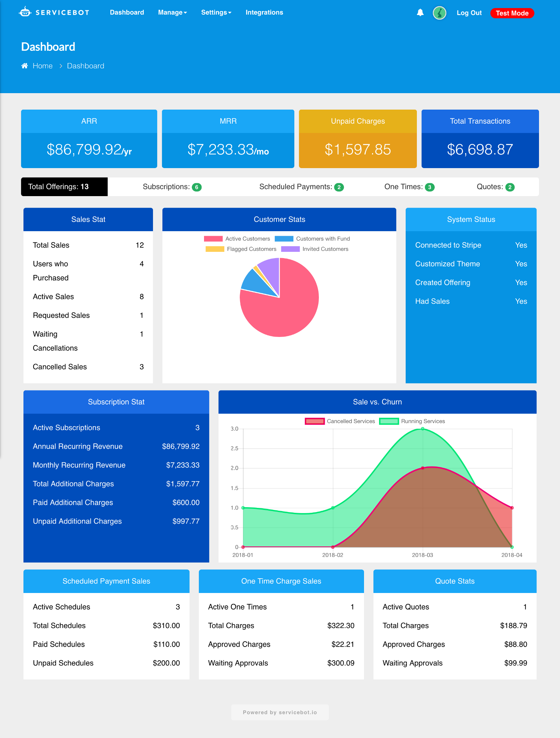This screenshot has width=560, height=738.
Task: Select the One Times offerings tab
Action: [x=409, y=187]
